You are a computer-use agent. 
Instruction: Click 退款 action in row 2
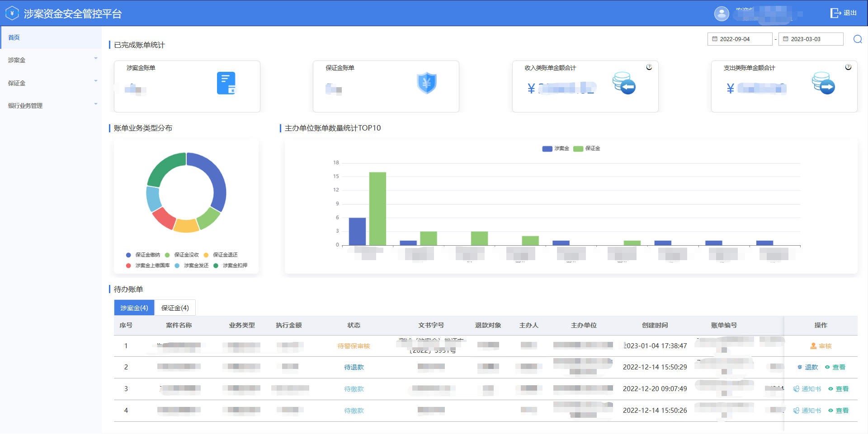click(x=807, y=367)
